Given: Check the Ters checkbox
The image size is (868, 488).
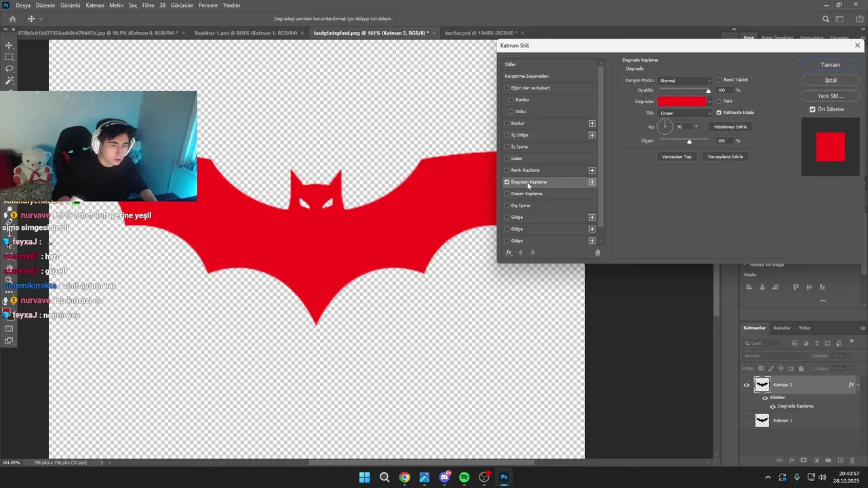Looking at the screenshot, I should 719,101.
